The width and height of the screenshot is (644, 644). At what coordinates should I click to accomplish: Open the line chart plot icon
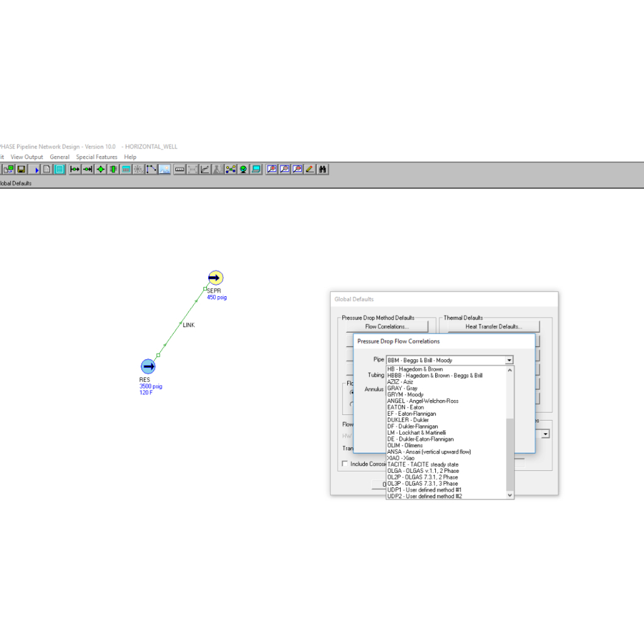coord(205,169)
